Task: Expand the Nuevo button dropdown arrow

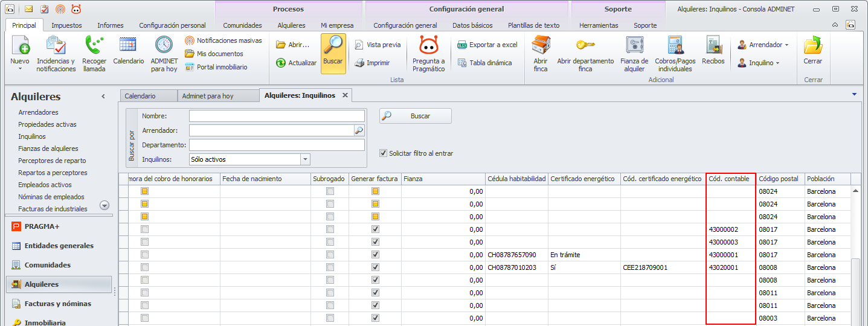Action: point(20,69)
